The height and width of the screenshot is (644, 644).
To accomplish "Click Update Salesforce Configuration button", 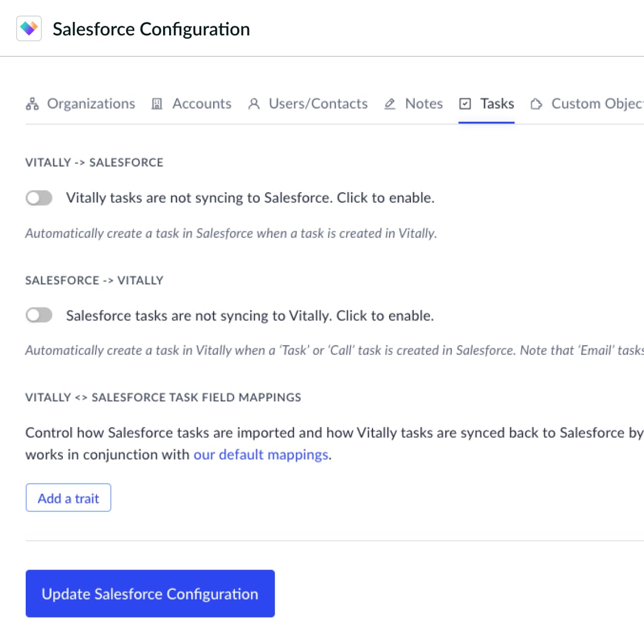I will [150, 594].
